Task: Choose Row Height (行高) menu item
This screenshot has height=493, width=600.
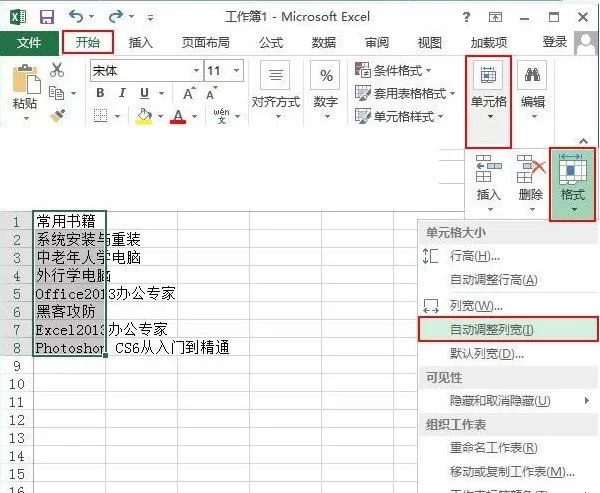Action: click(508, 256)
